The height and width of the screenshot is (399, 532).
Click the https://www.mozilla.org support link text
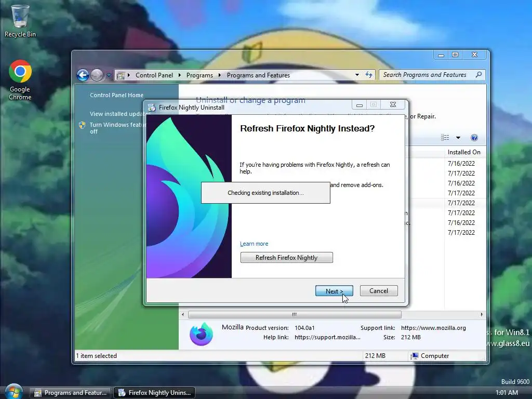point(433,328)
